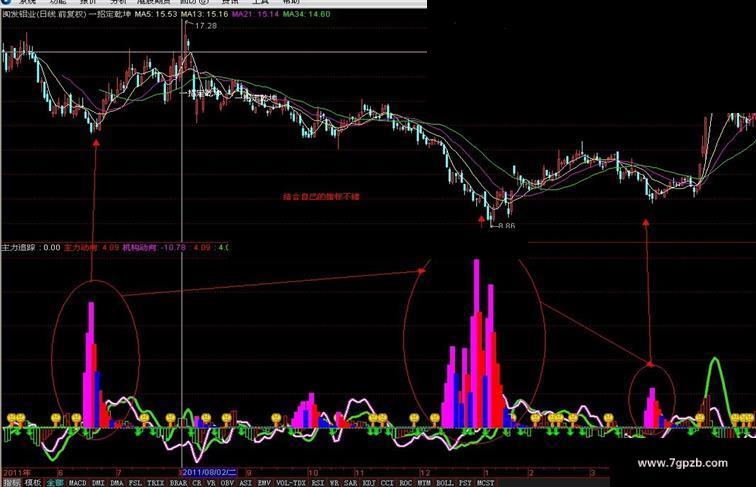
Task: Open the 工具 menu in the menu bar
Action: pyautogui.click(x=259, y=2)
